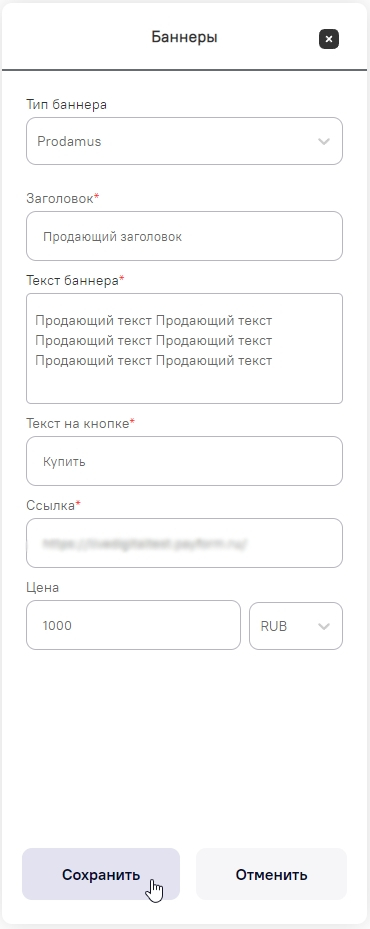370x929 pixels.
Task: Focus the Заголовок input field
Action: point(184,236)
